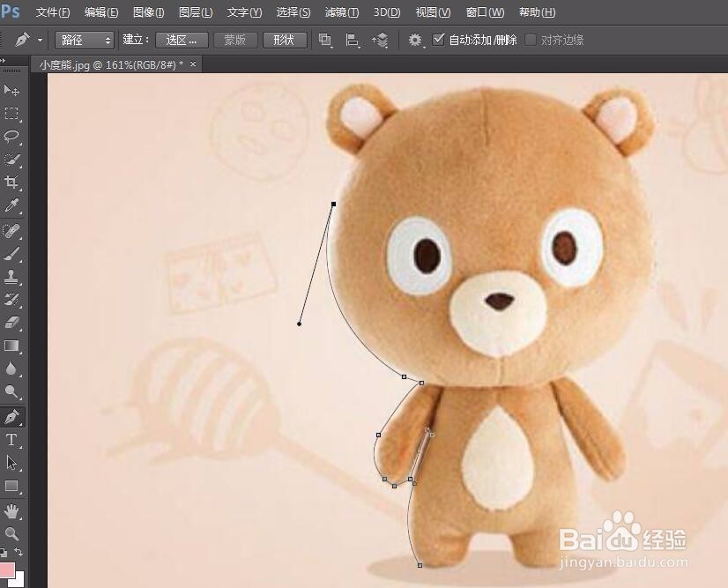The height and width of the screenshot is (588, 728).
Task: Select the Horizontal Type tool
Action: 11,439
